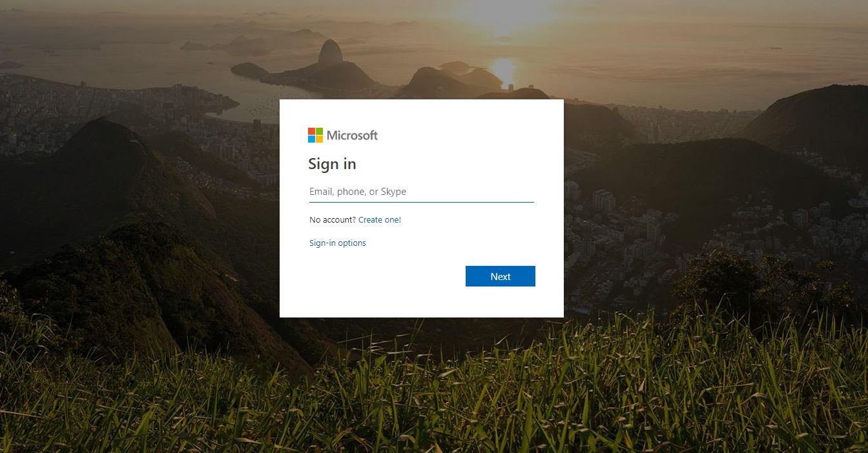Click the Microsoft wordmark text
The width and height of the screenshot is (868, 453).
pyautogui.click(x=352, y=136)
